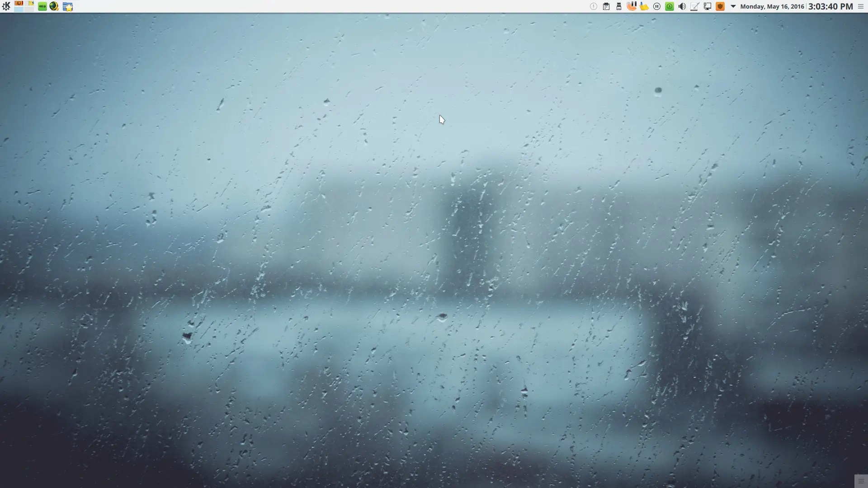868x488 pixels.
Task: Open the notifications exclamation icon
Action: (593, 6)
